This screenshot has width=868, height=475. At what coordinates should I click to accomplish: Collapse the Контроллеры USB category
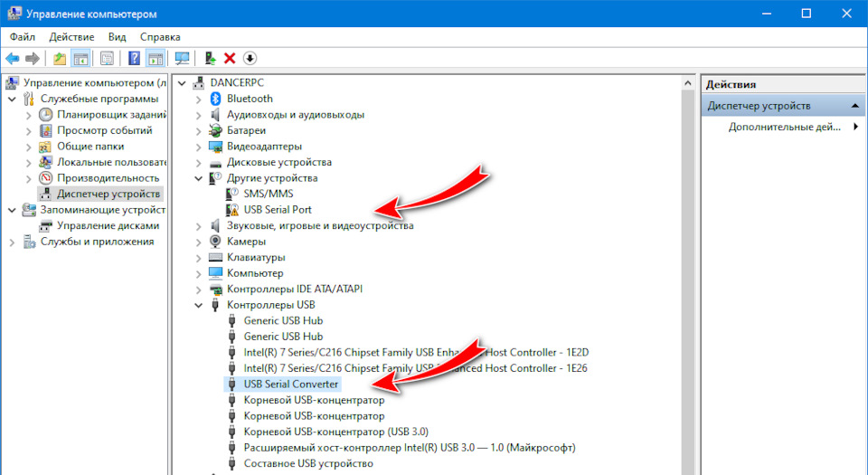pos(199,305)
